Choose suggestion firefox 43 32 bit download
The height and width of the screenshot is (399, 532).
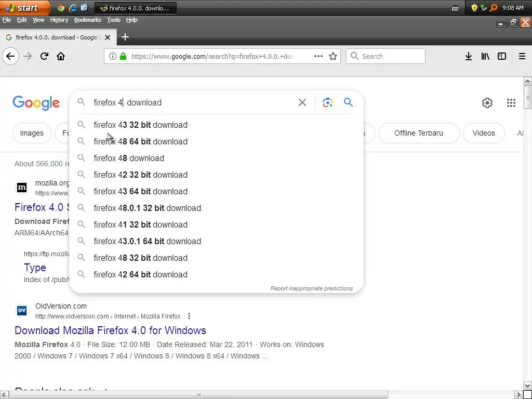216,125
